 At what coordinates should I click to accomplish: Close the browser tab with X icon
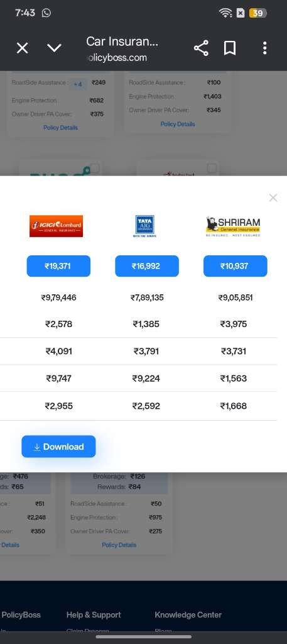tap(22, 48)
